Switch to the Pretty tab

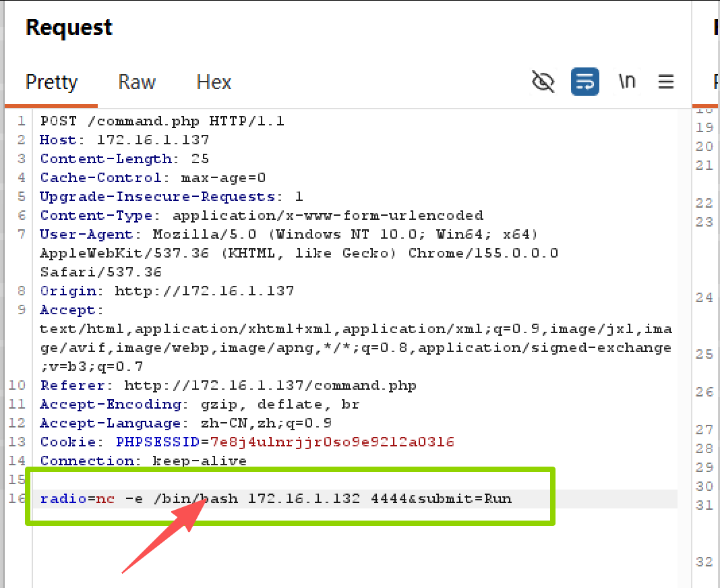click(x=51, y=82)
